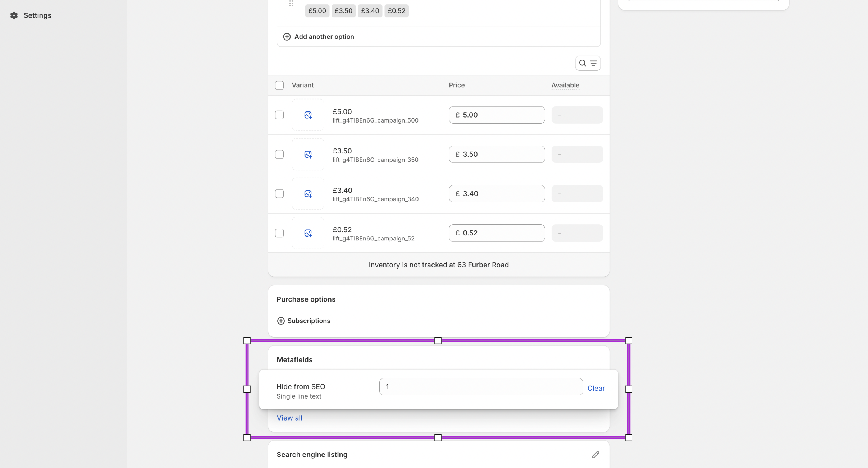Edit search engine listing via pencil icon
This screenshot has width=868, height=468.
595,455
